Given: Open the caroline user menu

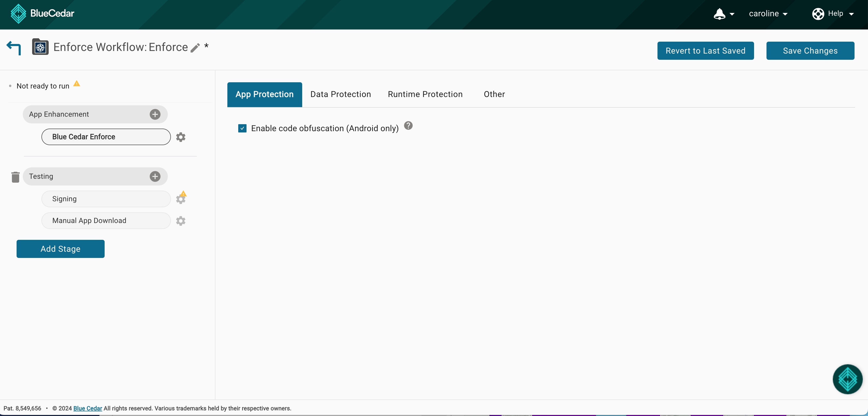Looking at the screenshot, I should tap(768, 14).
